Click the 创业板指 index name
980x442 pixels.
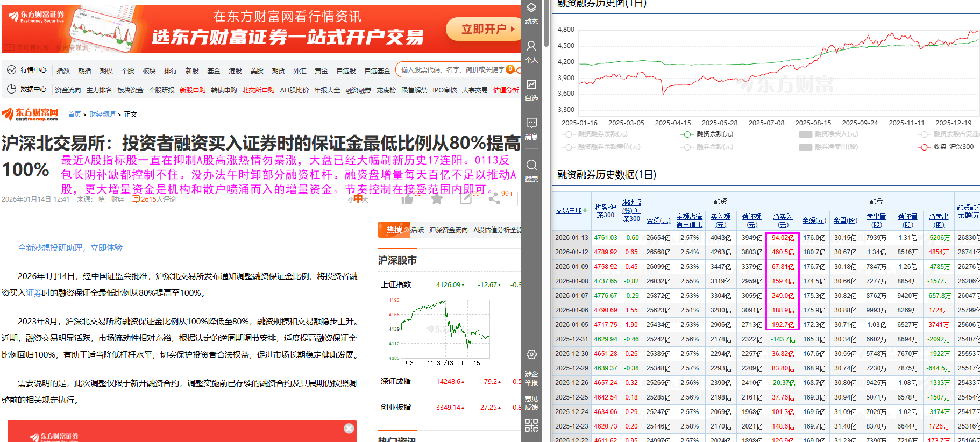coord(396,407)
